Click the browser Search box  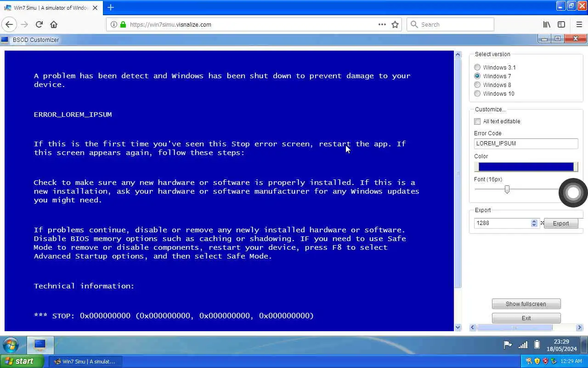(450, 24)
